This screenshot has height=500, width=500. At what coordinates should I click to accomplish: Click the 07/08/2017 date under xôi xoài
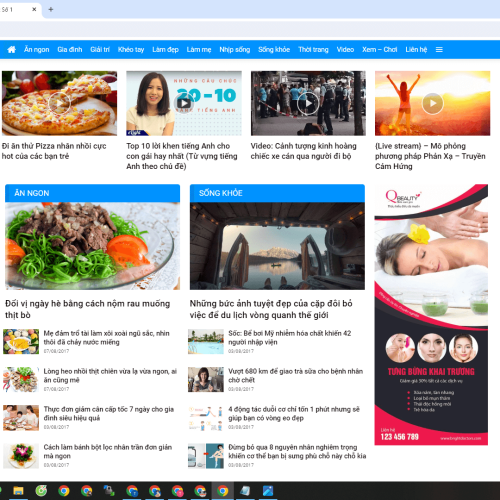[56, 351]
